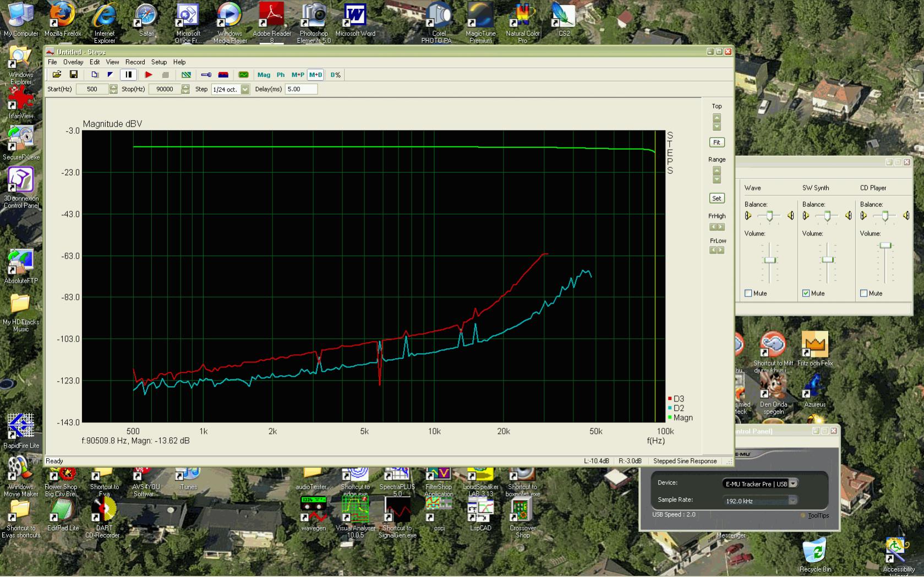
Task: Open the wavegen desktop shortcut
Action: point(313,515)
